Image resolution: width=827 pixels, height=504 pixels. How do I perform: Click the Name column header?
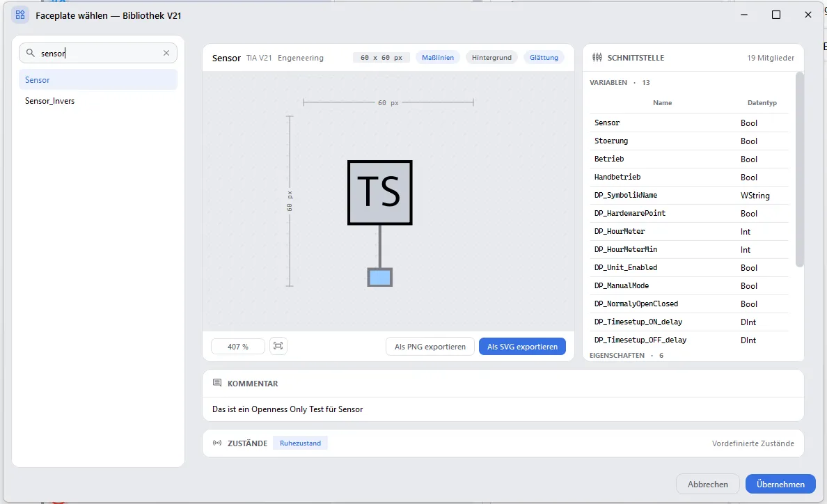[663, 103]
